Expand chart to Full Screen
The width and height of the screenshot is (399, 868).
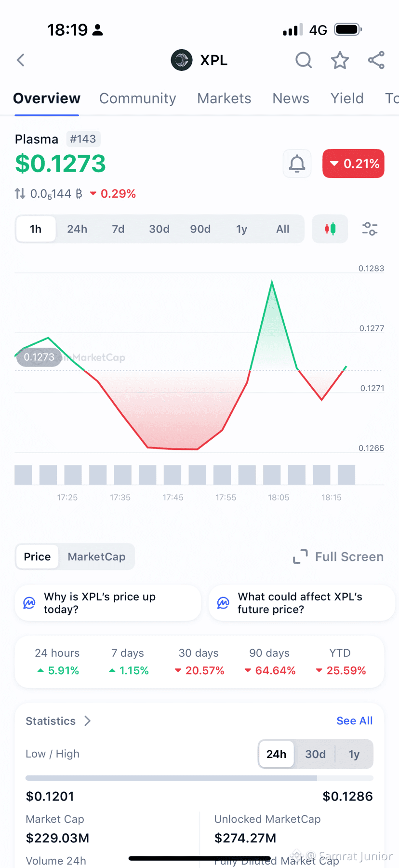tap(339, 557)
